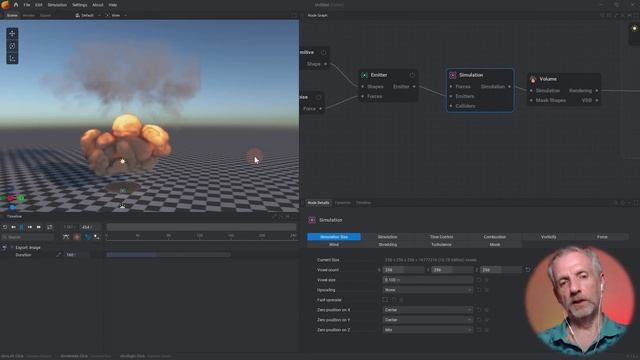The width and height of the screenshot is (640, 360).
Task: Toggle the orange record icon in the Timeline
Action: pyautogui.click(x=77, y=237)
